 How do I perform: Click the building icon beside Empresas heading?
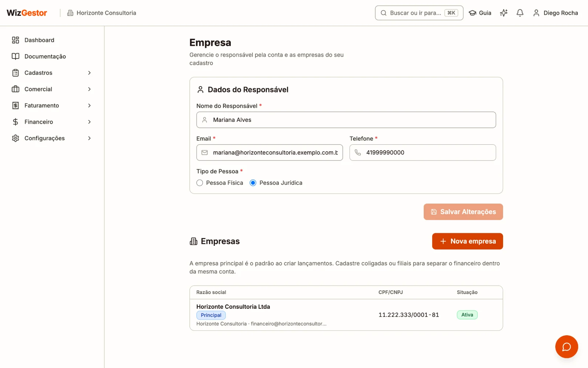(x=193, y=241)
